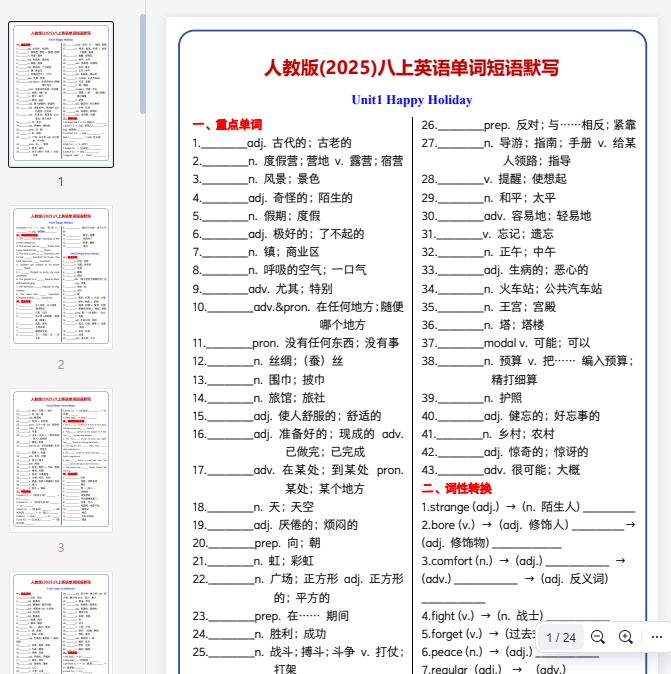
Task: Click the title 人教版(2025)八上英语单词短语默写
Action: click(x=412, y=68)
